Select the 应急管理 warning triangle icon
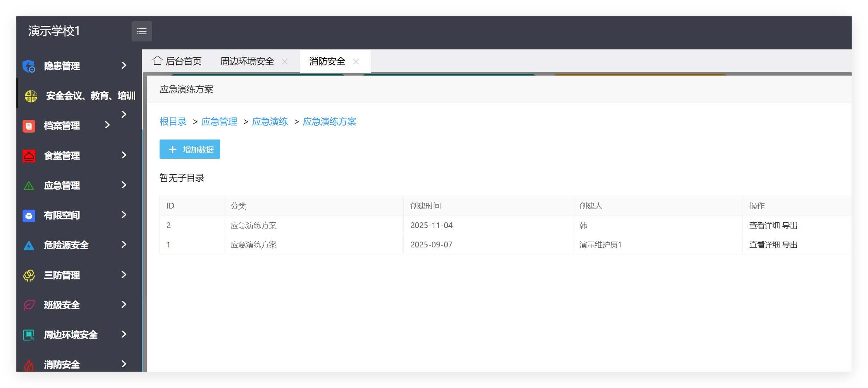868x388 pixels. pyautogui.click(x=29, y=185)
